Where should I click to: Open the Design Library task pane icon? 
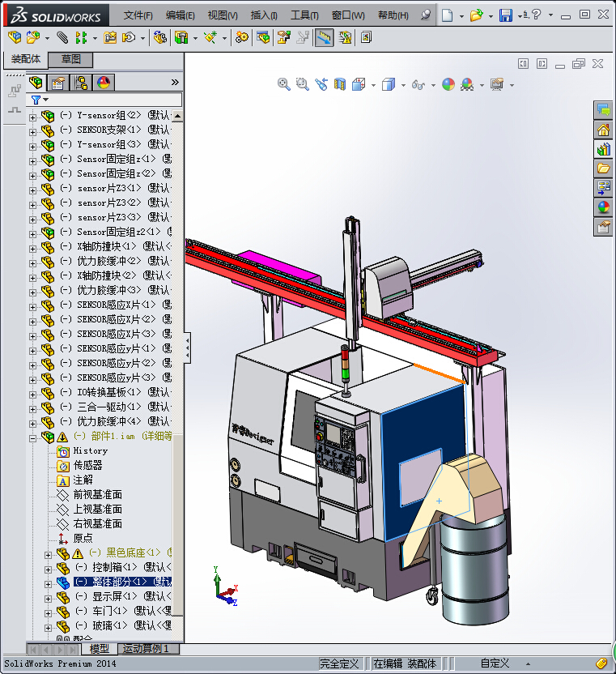tap(604, 149)
